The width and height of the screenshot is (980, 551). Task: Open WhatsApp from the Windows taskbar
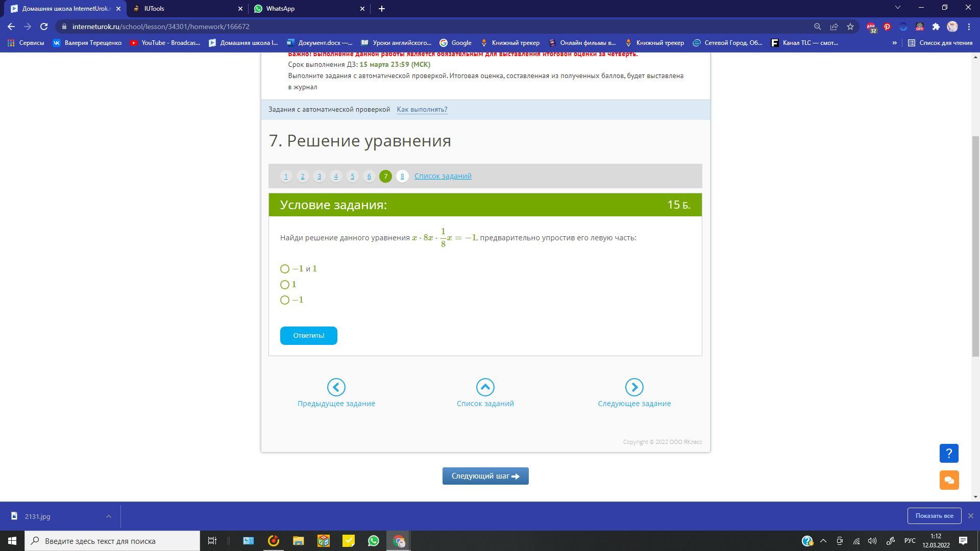[374, 541]
